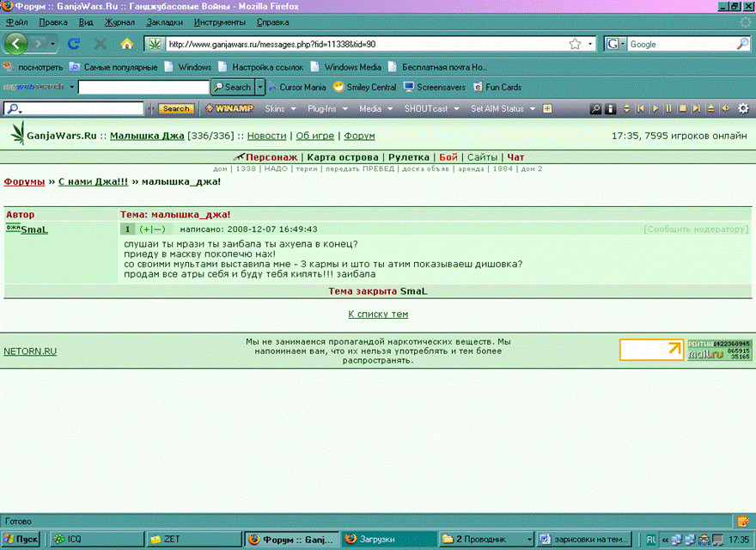Switch to ICQ taskbar button
This screenshot has height=550, width=756.
coord(96,539)
